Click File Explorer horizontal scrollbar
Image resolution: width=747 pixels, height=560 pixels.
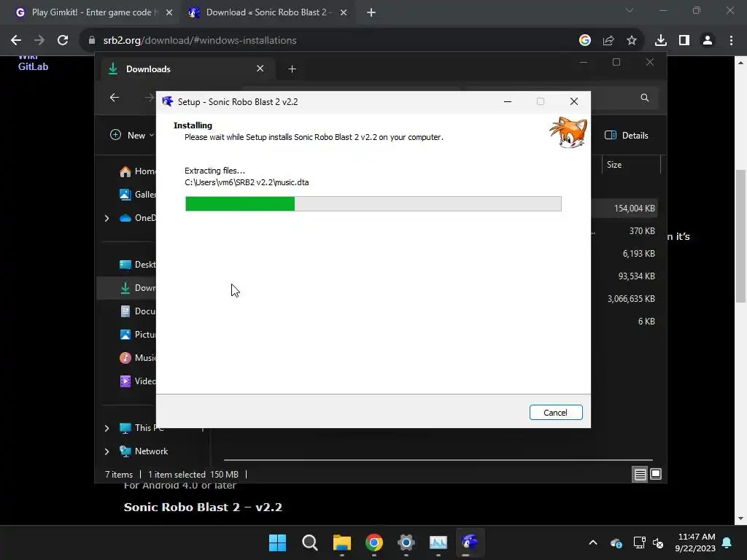pos(438,460)
